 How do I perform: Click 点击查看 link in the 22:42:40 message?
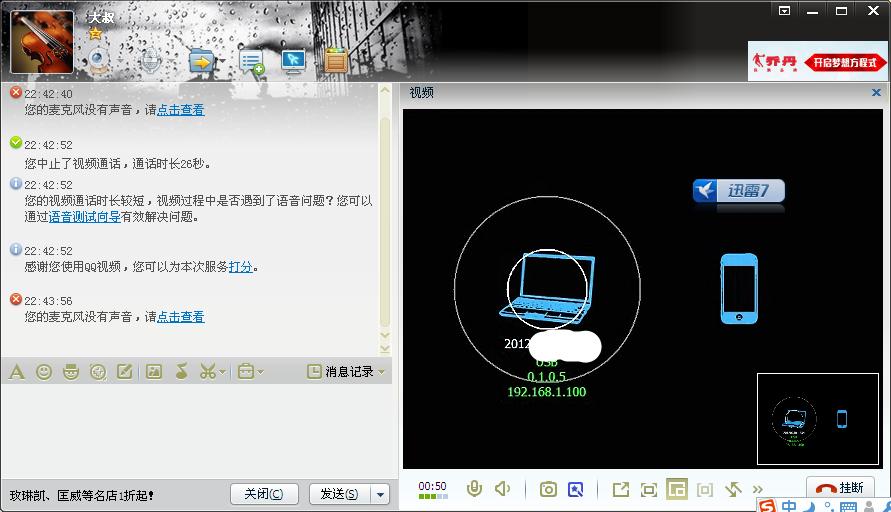point(180,110)
